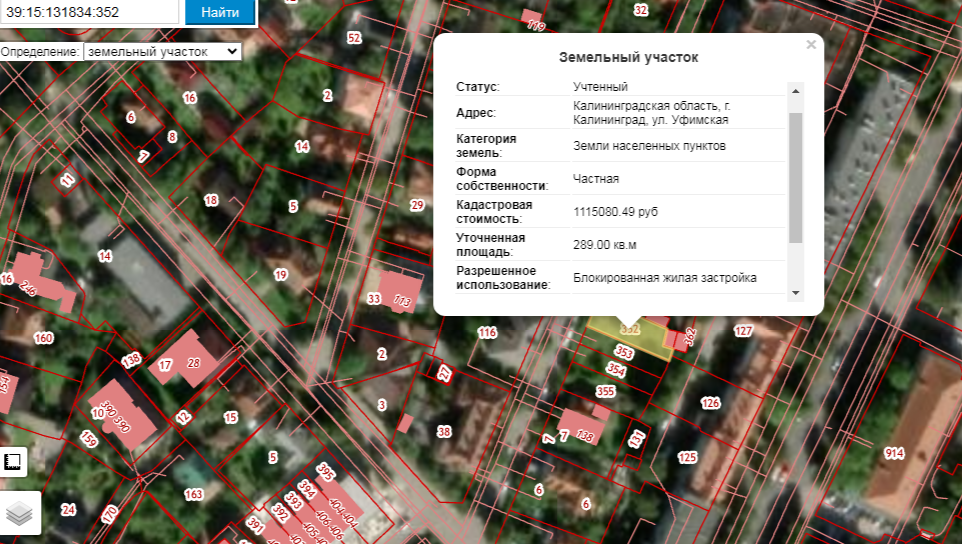Open the map layers switcher
The height and width of the screenshot is (544, 962).
[20, 513]
